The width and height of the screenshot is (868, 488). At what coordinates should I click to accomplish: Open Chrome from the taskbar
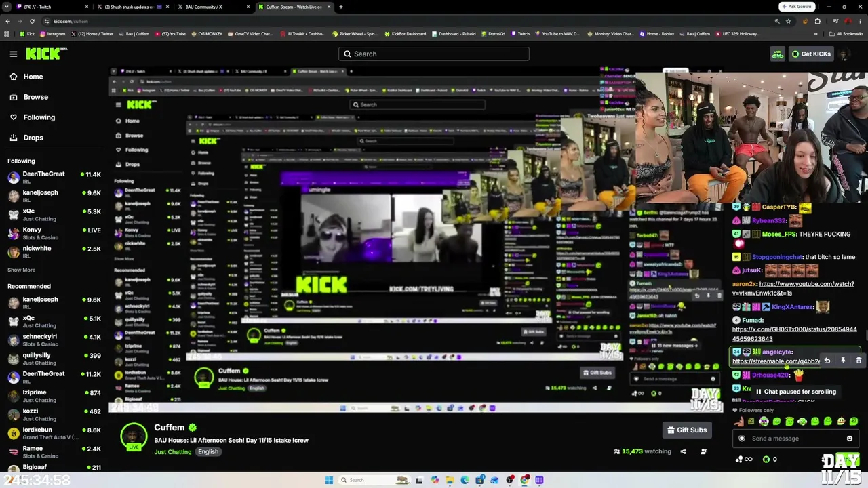[x=525, y=480]
